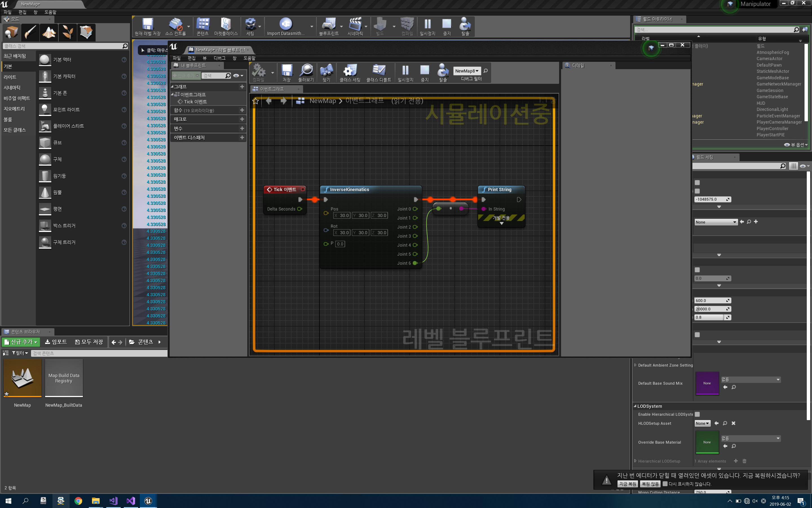
Task: Select Place mode icon in Modes panel
Action: pos(11,32)
